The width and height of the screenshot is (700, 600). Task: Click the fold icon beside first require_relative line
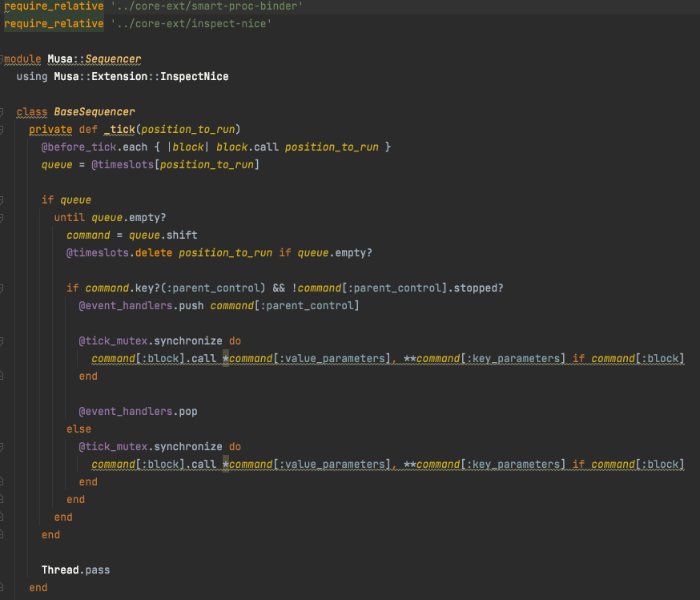[x=4, y=6]
